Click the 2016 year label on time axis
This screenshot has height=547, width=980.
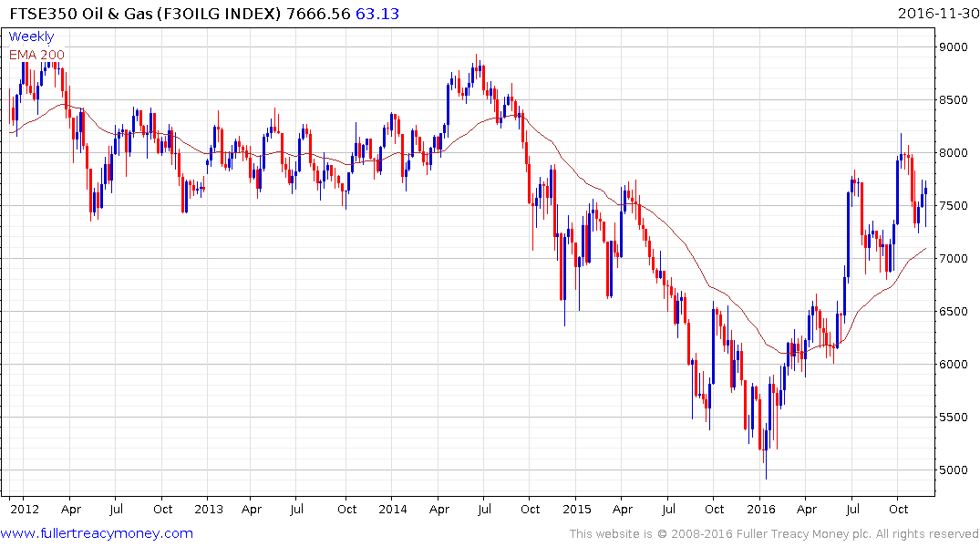[760, 509]
